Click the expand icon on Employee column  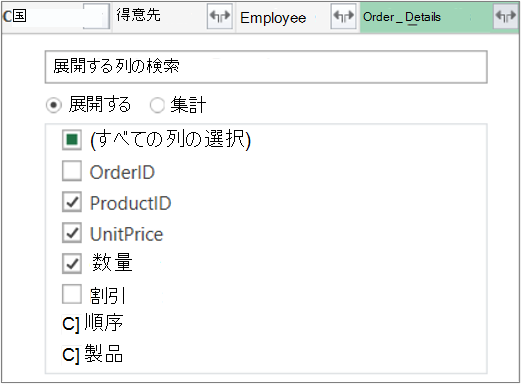[x=343, y=16]
